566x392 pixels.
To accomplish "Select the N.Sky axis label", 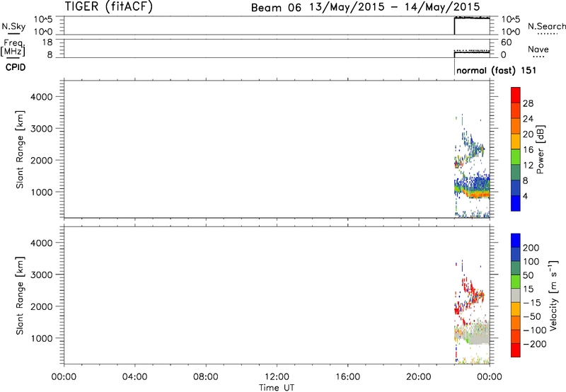I will pyautogui.click(x=13, y=26).
